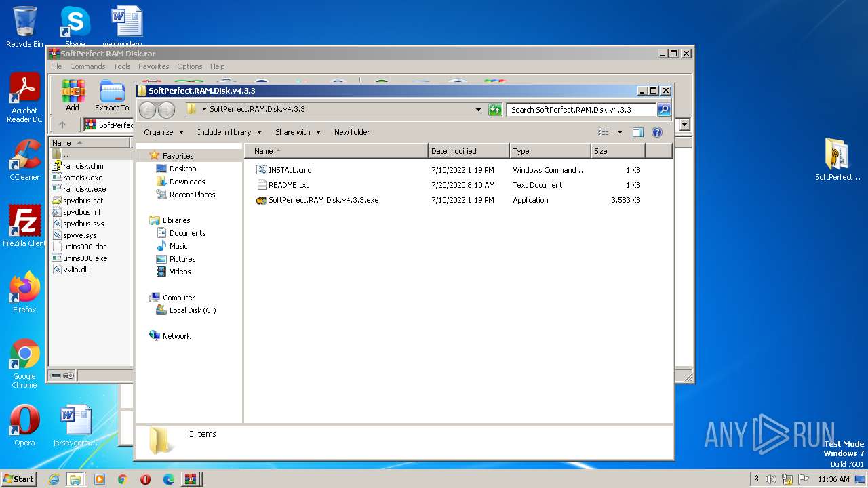Open WinRAR Tools menu
This screenshot has width=868, height=488.
(122, 66)
